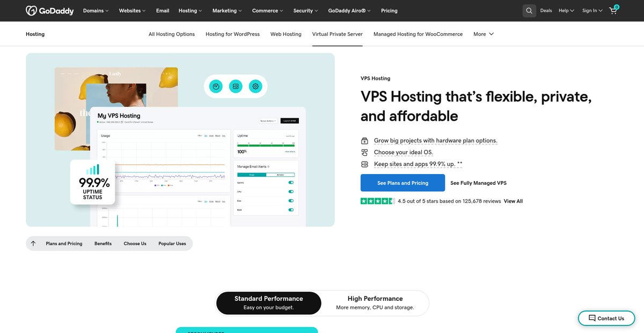Open the Deals link
Image resolution: width=644 pixels, height=333 pixels.
(546, 11)
